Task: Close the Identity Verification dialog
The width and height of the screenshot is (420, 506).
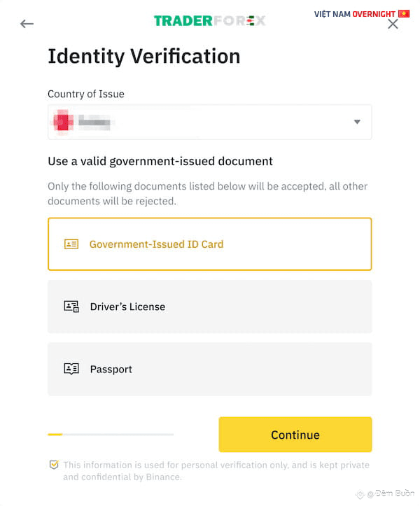Action: [x=393, y=24]
